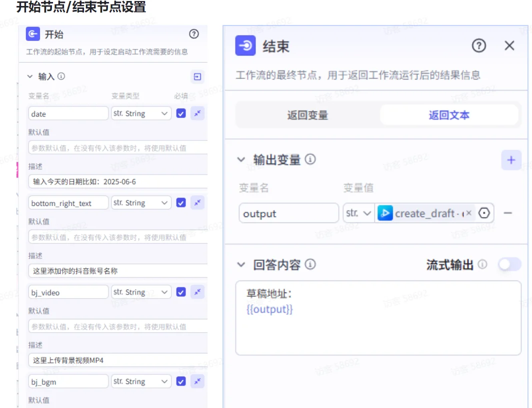532x408 pixels.
Task: Remove the output variable row
Action: tap(507, 213)
